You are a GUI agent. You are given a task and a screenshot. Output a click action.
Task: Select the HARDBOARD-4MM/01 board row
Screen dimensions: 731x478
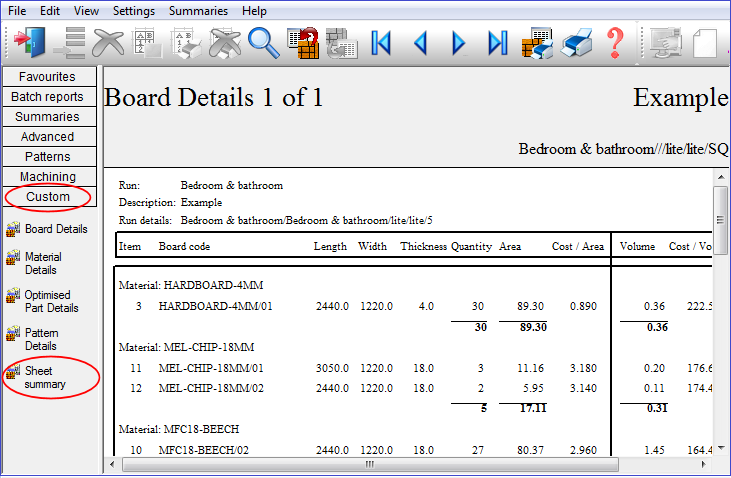pyautogui.click(x=414, y=306)
